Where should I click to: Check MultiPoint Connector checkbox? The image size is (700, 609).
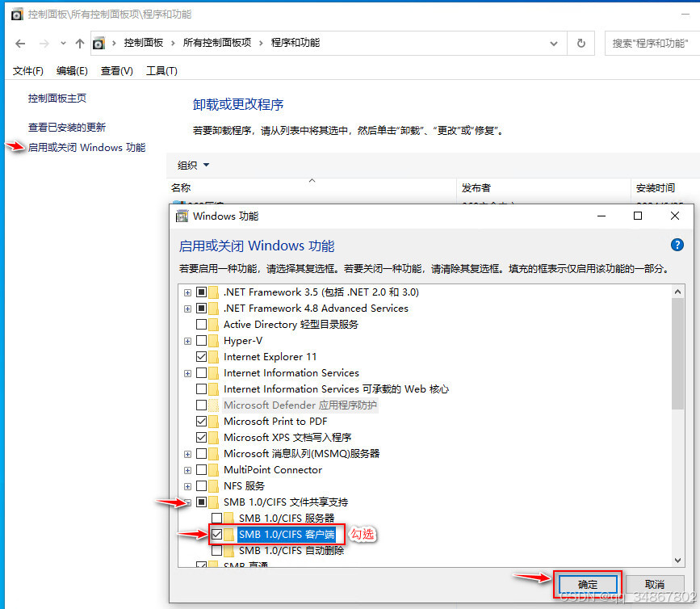pyautogui.click(x=201, y=470)
